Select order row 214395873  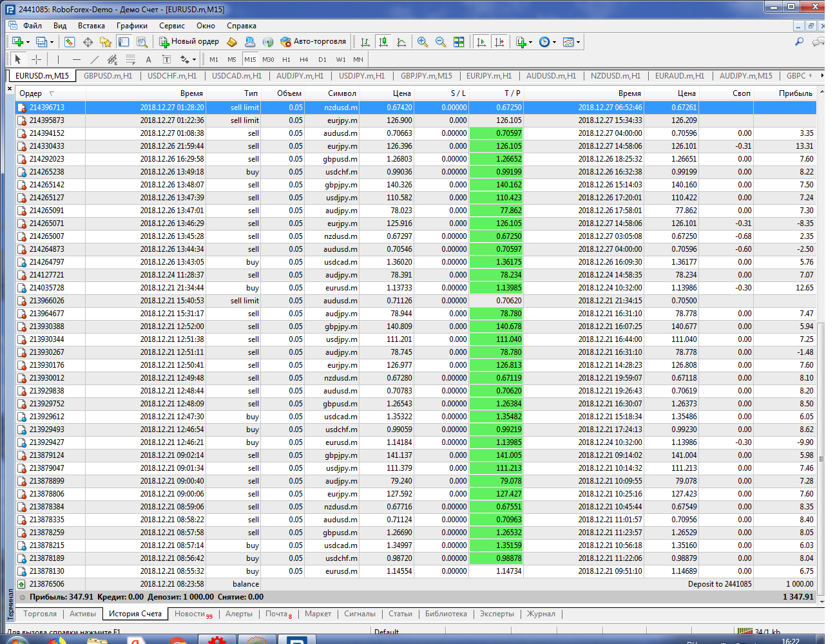click(416, 120)
